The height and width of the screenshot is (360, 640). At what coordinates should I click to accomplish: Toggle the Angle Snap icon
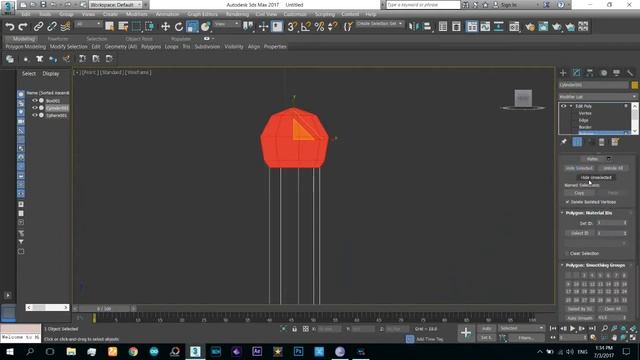(x=306, y=27)
